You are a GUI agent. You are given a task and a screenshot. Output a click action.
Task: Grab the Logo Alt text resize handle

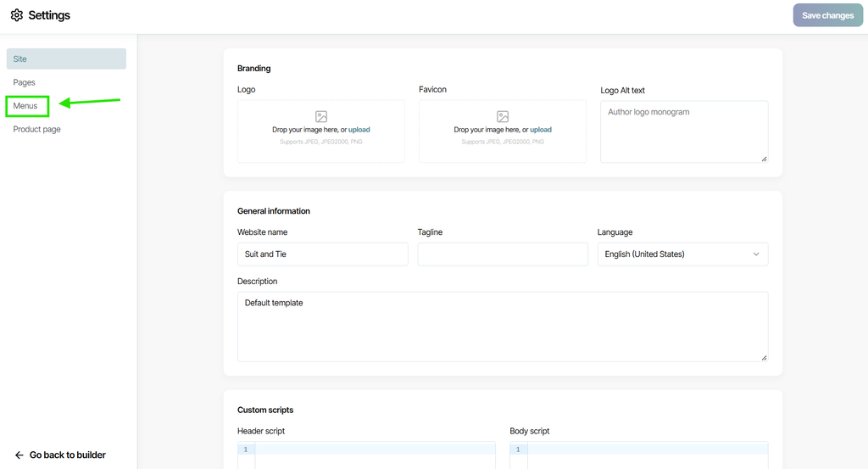click(764, 159)
